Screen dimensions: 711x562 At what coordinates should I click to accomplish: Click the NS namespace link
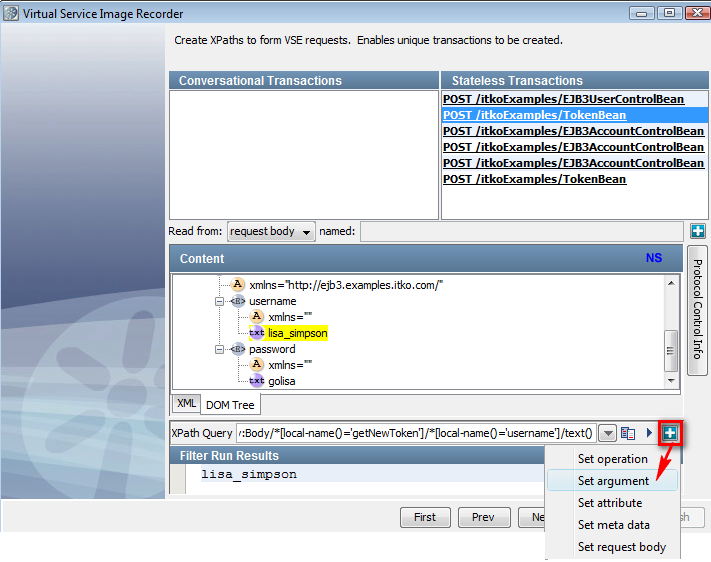[x=653, y=258]
